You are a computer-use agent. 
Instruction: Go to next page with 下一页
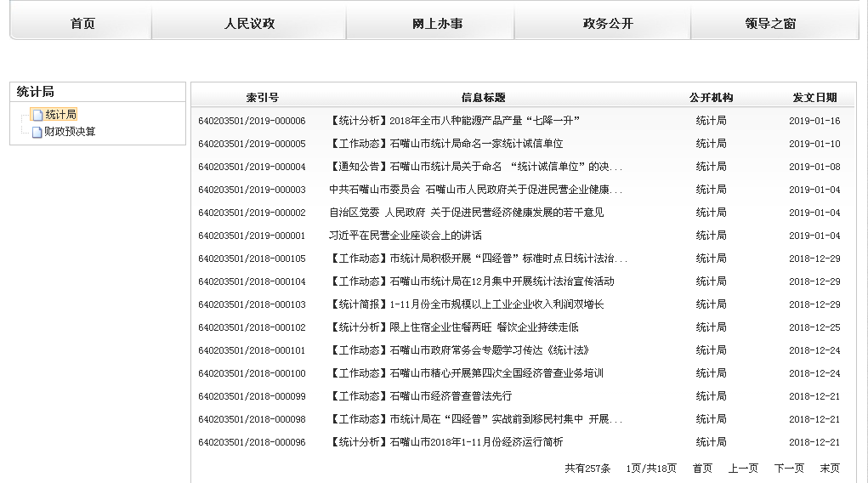pyautogui.click(x=788, y=469)
